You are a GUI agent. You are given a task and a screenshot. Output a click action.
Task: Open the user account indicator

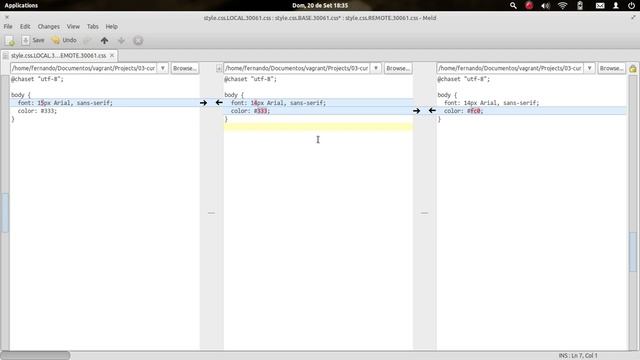tap(616, 5)
